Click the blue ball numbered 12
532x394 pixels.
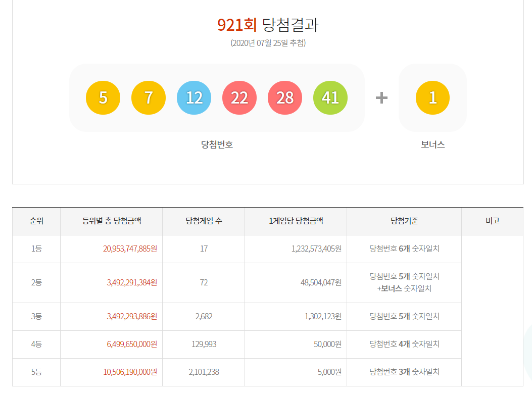(x=194, y=97)
